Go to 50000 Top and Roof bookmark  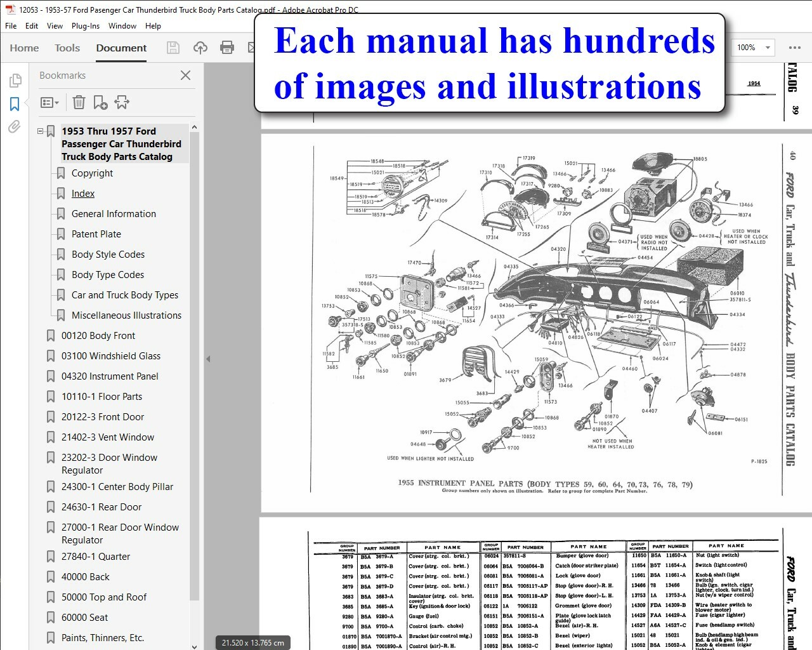pyautogui.click(x=104, y=597)
